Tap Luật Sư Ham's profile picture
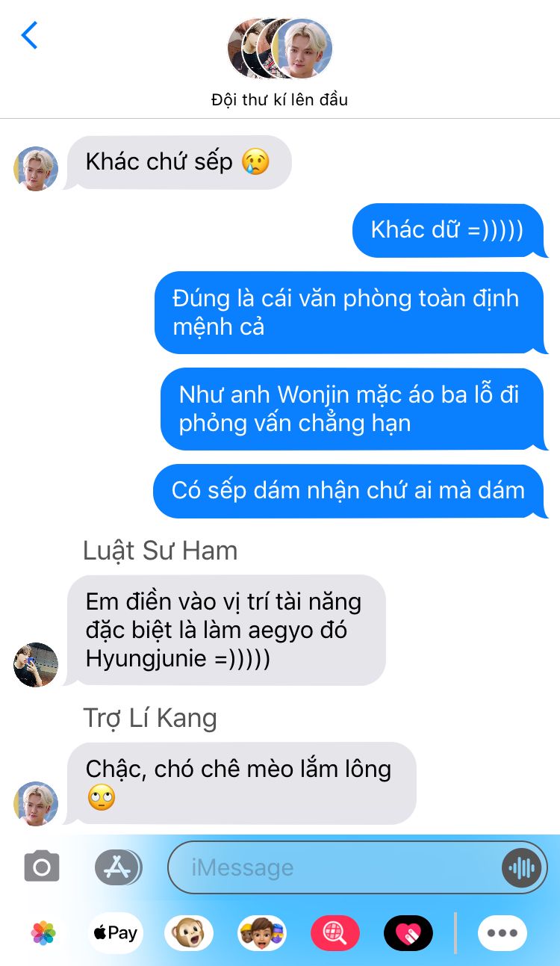 [x=36, y=664]
